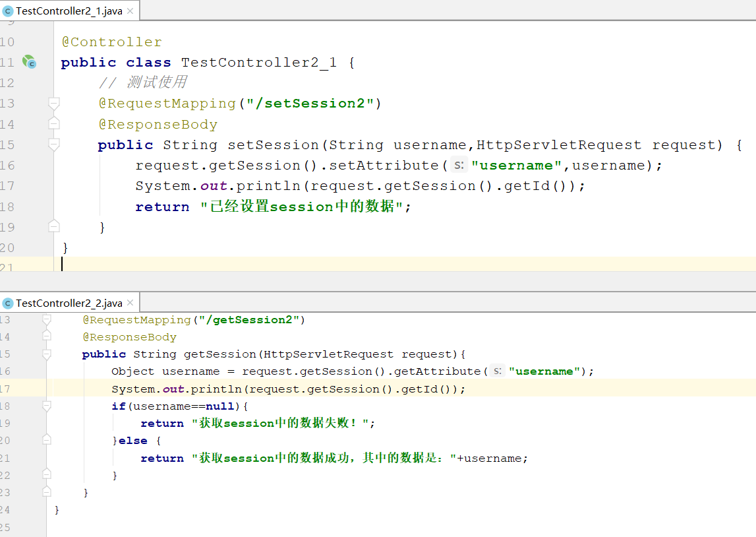Click the null keyword in the if condition

(220, 406)
